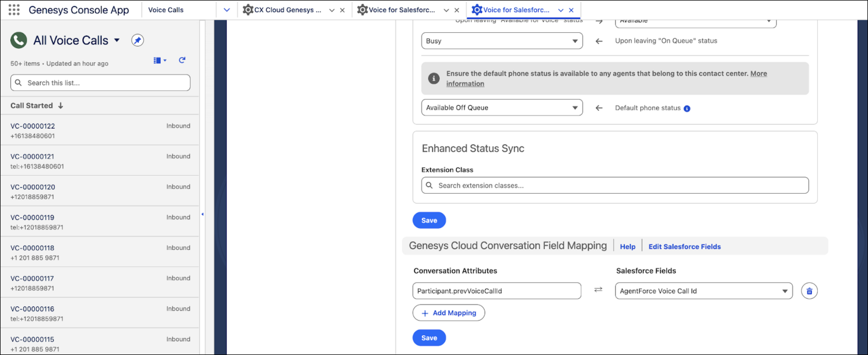Open voice call VC-00000117
This screenshot has height=355, width=868.
point(32,279)
